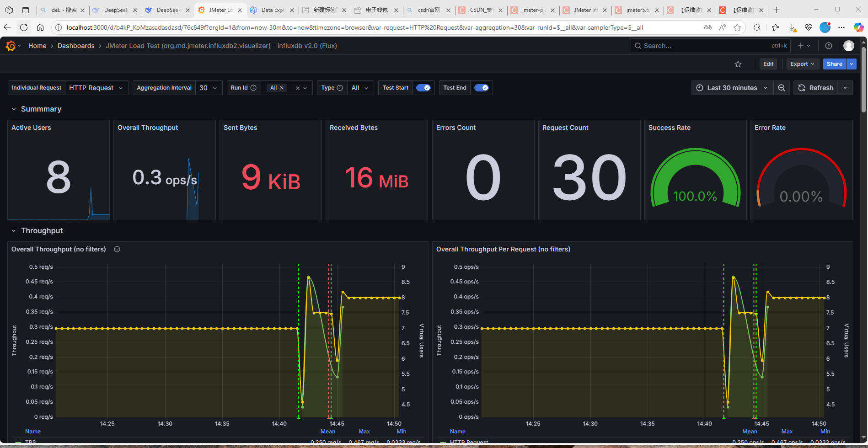868x448 pixels.
Task: Collapse the Summmary row
Action: point(14,109)
